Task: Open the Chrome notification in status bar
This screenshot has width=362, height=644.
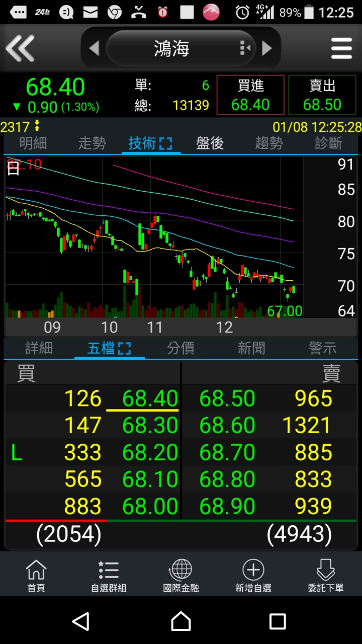Action: (114, 12)
